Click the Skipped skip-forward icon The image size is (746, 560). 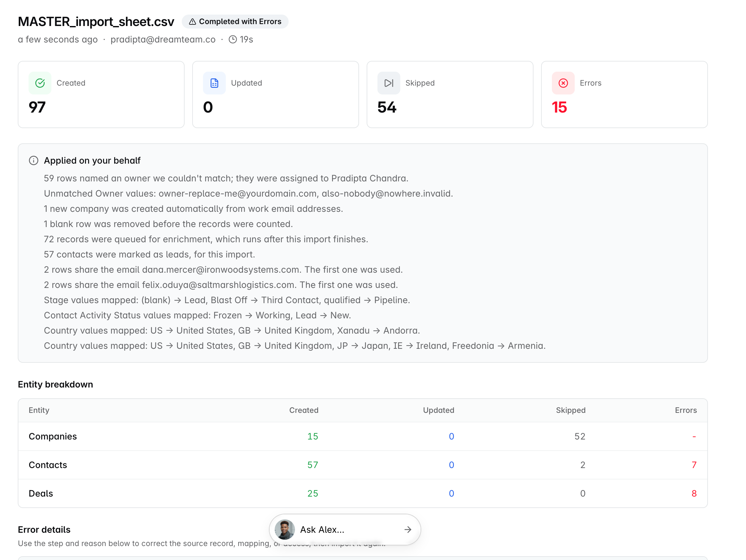tap(389, 83)
